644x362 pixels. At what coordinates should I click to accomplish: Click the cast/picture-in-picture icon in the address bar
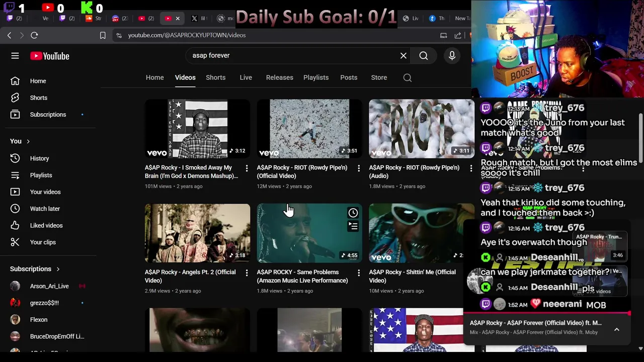(443, 35)
